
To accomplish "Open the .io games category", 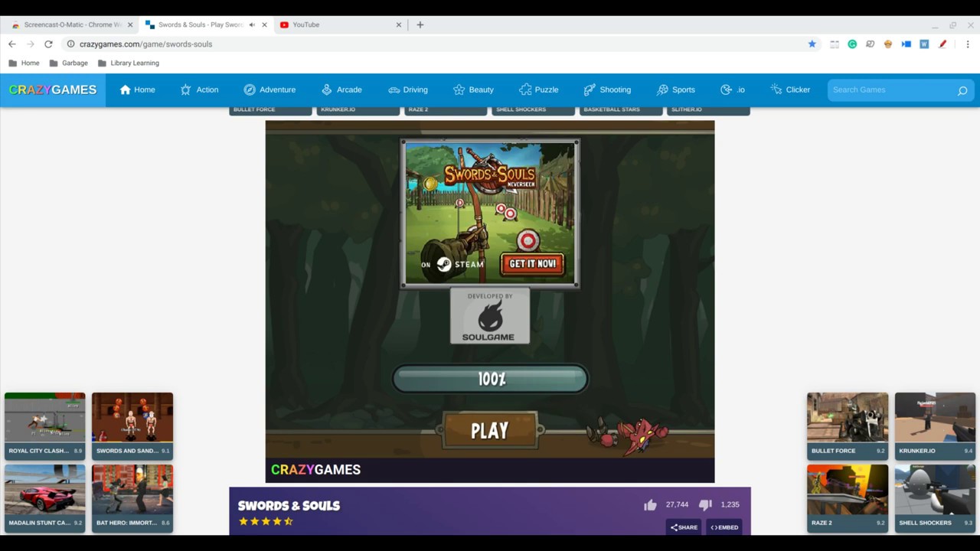I will click(733, 90).
